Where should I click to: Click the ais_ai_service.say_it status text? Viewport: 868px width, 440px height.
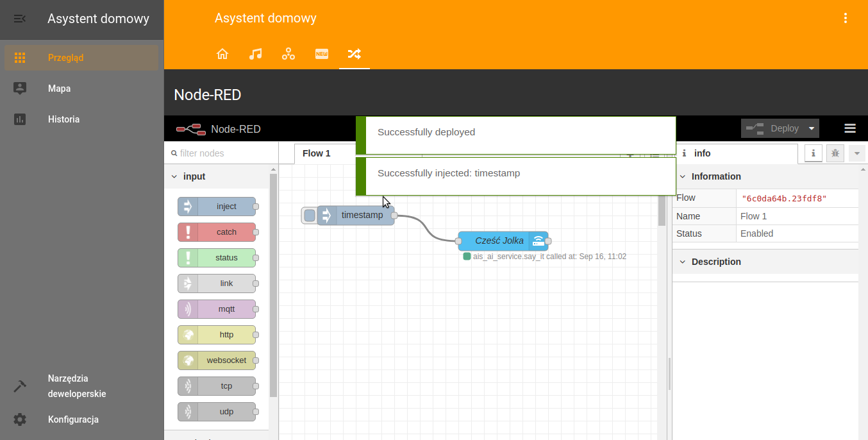pos(549,257)
